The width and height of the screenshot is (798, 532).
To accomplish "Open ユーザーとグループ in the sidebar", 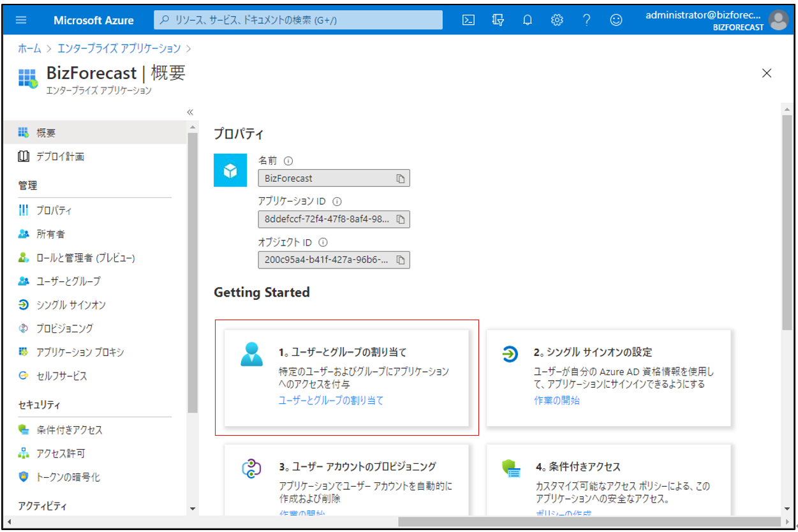I will pyautogui.click(x=68, y=281).
